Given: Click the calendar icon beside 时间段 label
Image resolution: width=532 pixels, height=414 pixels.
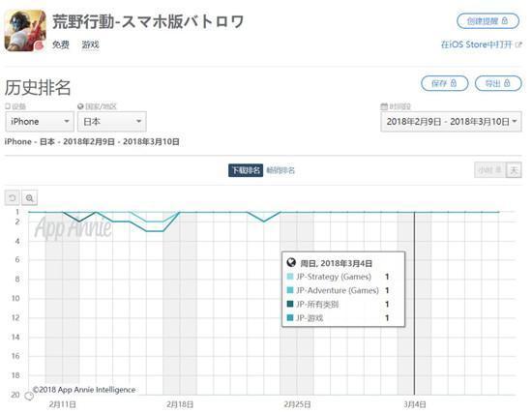Looking at the screenshot, I should 384,106.
